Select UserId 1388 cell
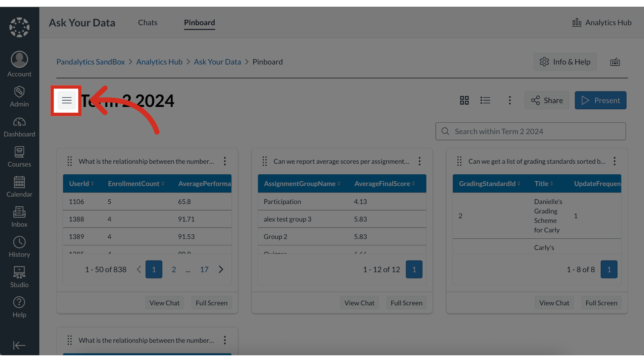644x362 pixels. 76,219
